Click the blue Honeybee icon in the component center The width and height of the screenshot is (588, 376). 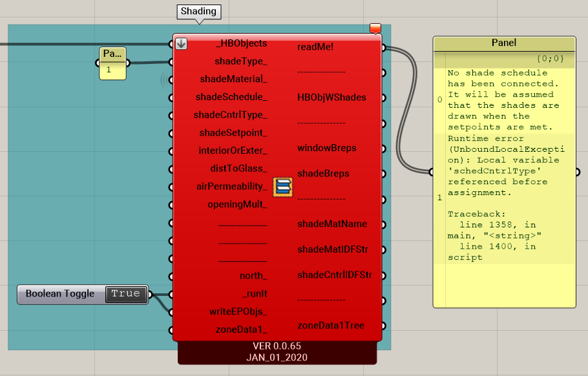coord(282,187)
